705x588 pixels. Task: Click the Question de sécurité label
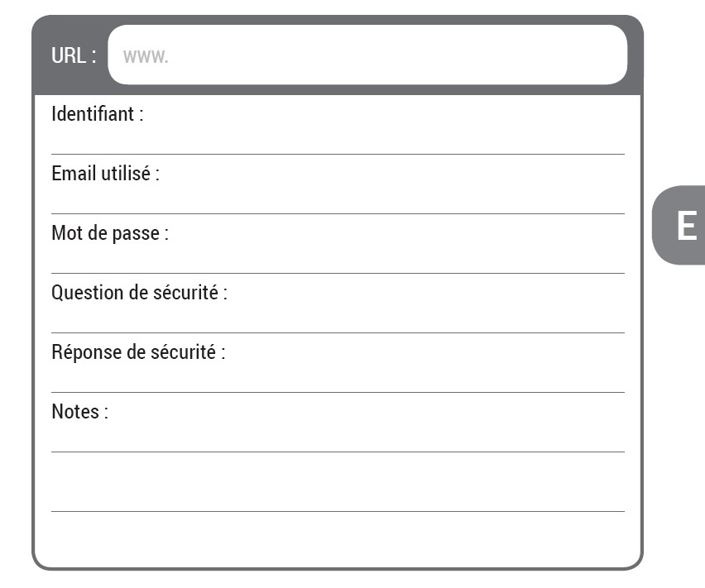click(x=139, y=293)
